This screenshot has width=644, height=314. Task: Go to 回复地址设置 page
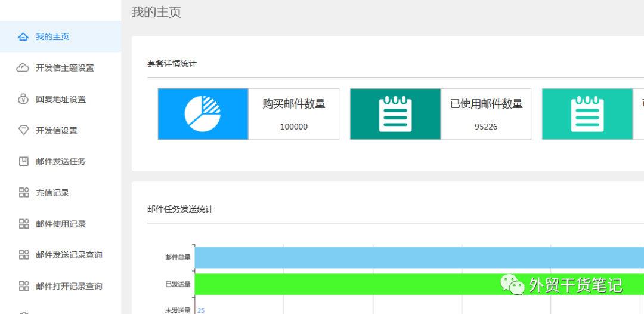(61, 99)
